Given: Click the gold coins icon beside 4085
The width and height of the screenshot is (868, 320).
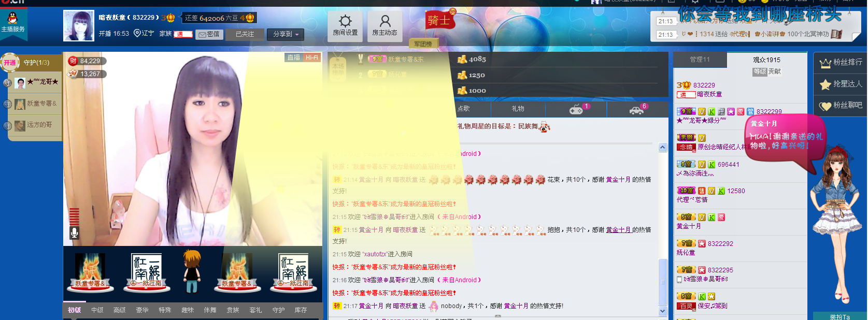Looking at the screenshot, I should [x=462, y=59].
